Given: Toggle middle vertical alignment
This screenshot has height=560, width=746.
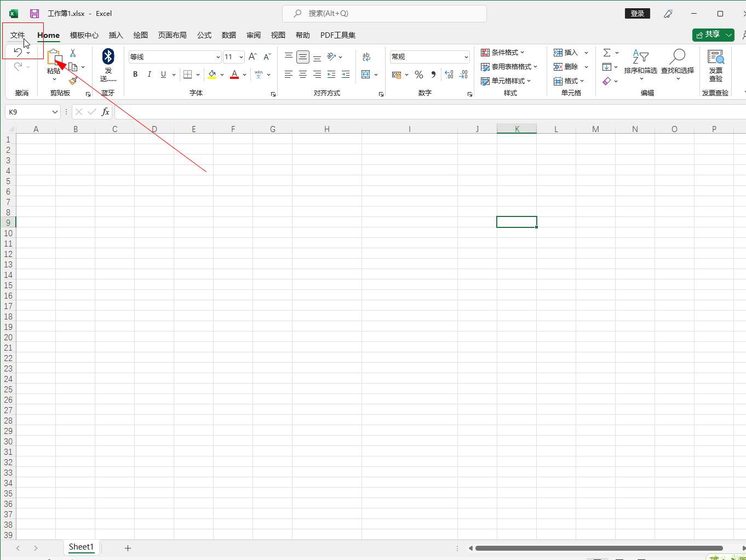Looking at the screenshot, I should (302, 57).
